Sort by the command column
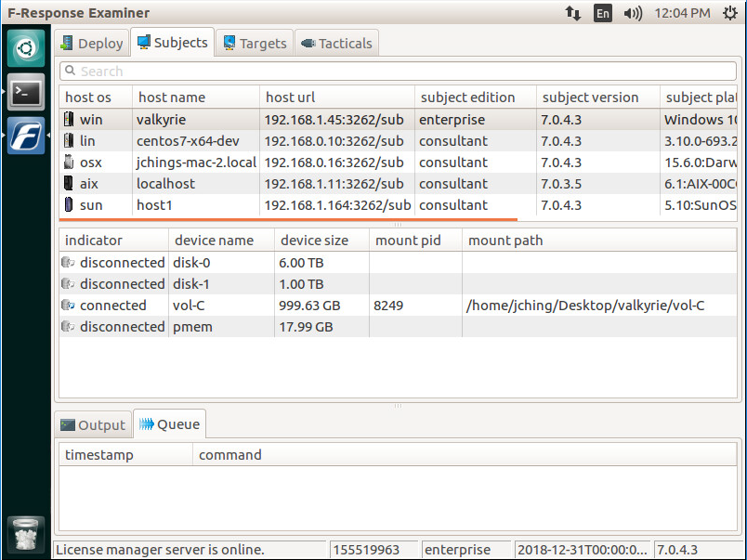Viewport: 747px width, 560px height. 465,455
